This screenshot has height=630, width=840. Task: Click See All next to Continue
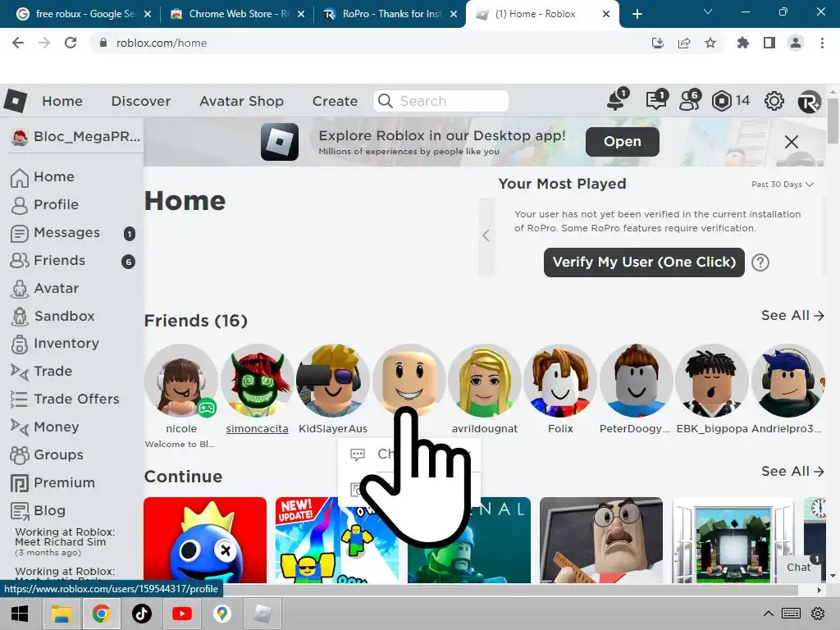792,472
